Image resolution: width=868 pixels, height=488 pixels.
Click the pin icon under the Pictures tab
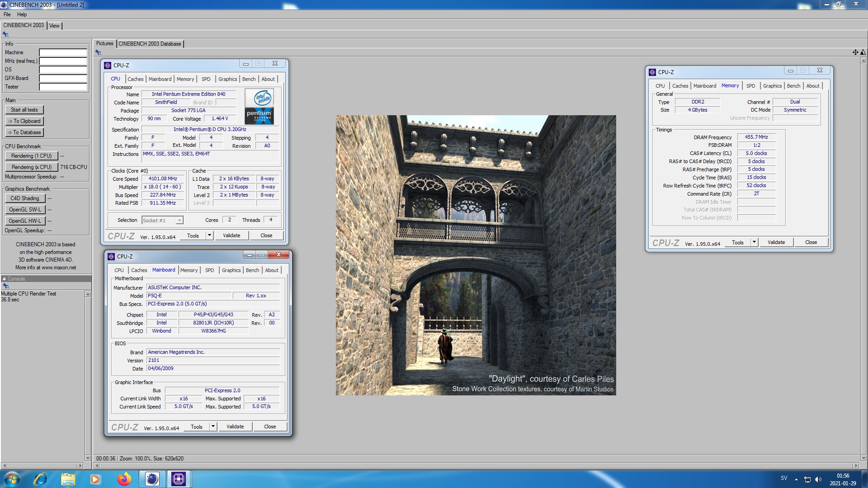98,52
